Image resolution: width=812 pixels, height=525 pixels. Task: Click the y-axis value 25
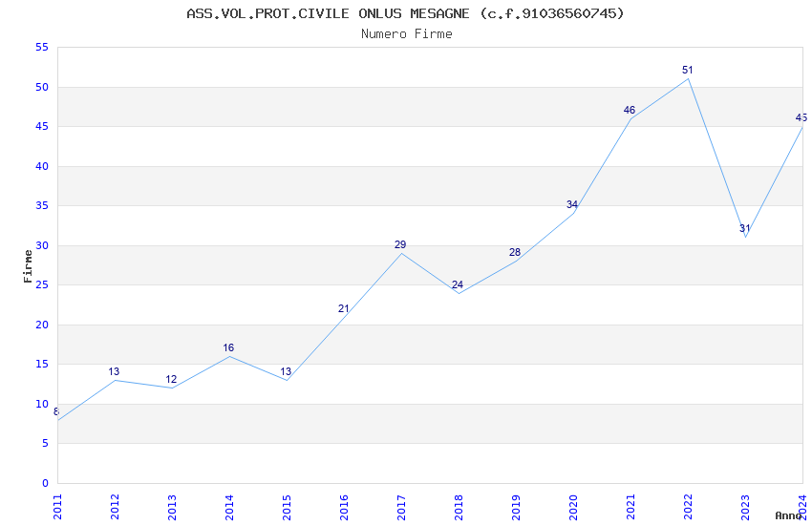tap(42, 285)
